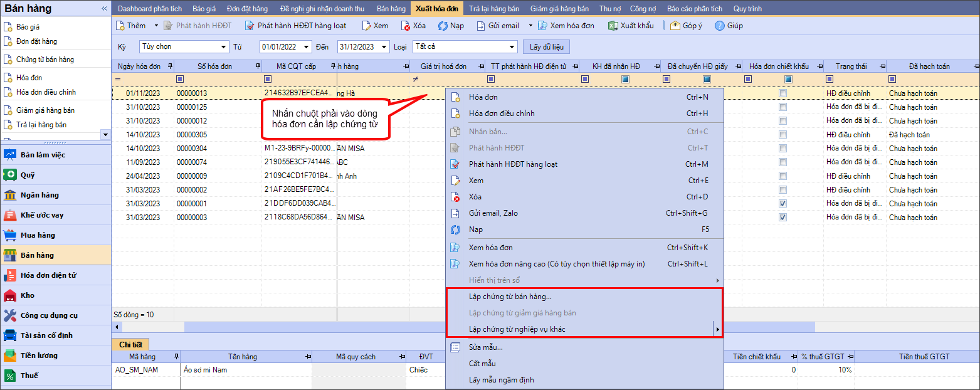Image resolution: width=980 pixels, height=390 pixels.
Task: Select Lập chứng từ bán hàng menu item
Action: (x=510, y=297)
